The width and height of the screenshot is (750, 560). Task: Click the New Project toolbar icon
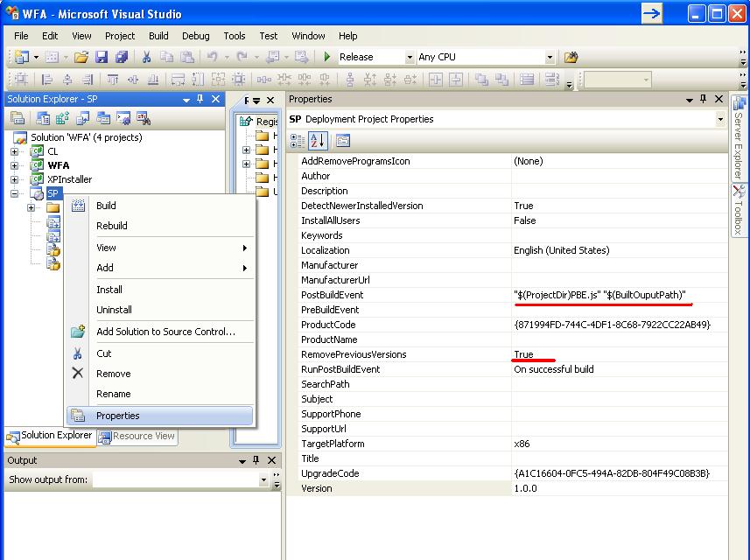point(21,57)
